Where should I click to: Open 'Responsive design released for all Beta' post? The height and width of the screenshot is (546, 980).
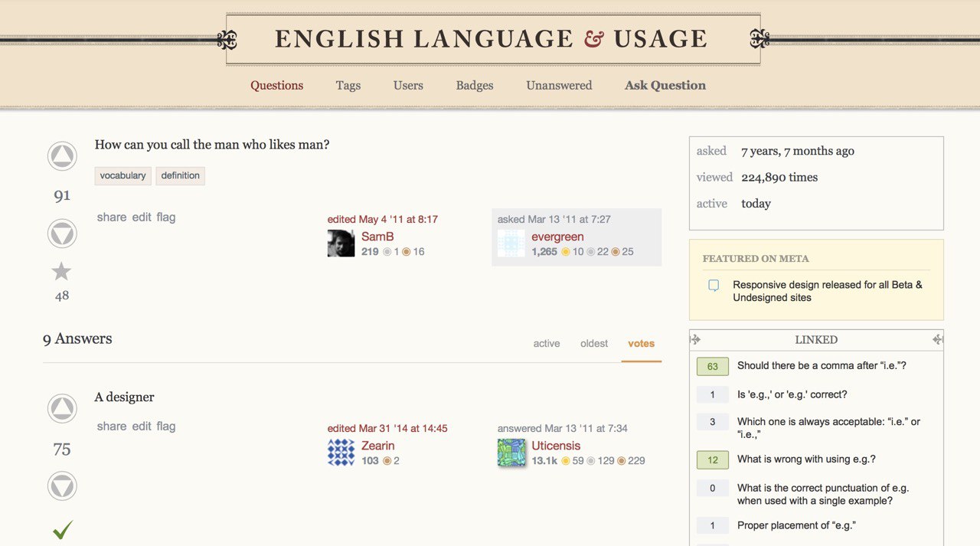pos(828,291)
